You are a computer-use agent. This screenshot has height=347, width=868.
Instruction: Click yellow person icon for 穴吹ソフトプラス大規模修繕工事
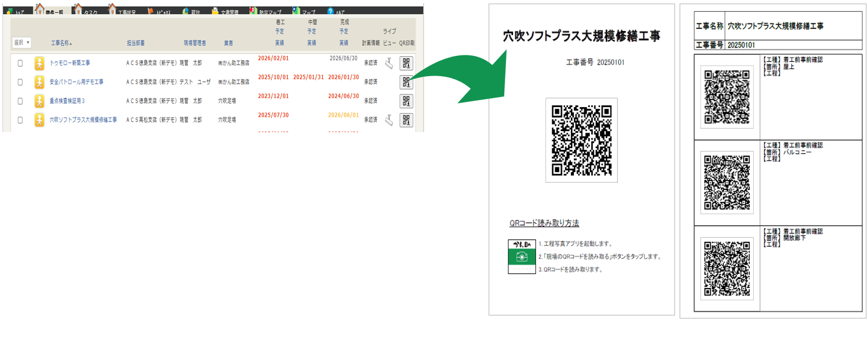click(x=39, y=120)
